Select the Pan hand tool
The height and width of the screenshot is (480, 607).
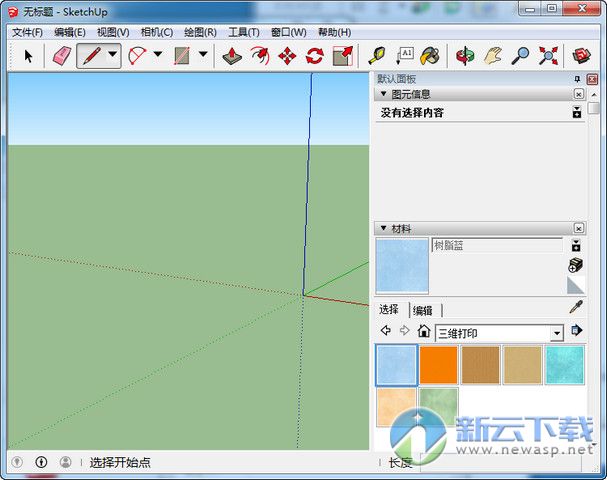pyautogui.click(x=493, y=57)
